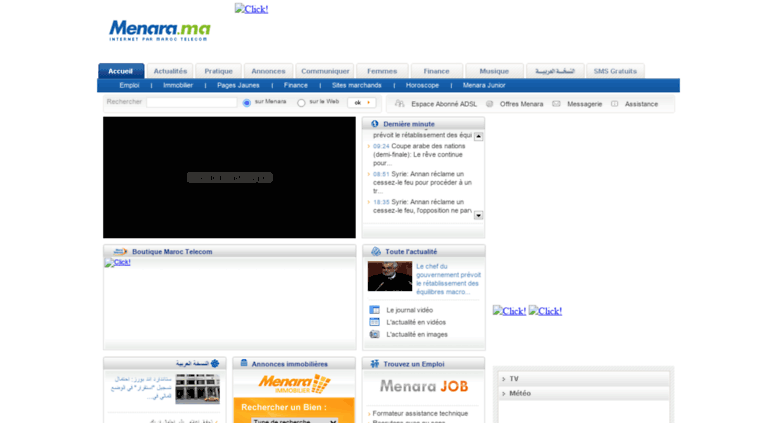The height and width of the screenshot is (423, 777).
Task: Click the search ok button
Action: [x=361, y=103]
